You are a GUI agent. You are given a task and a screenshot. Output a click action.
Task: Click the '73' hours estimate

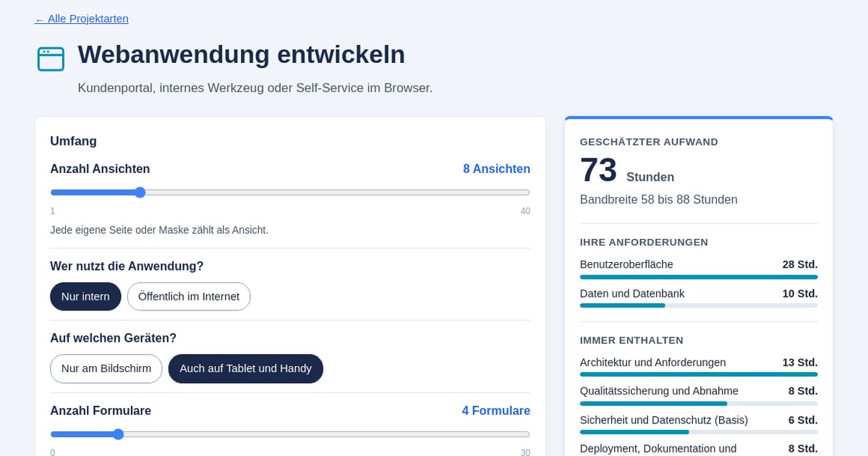point(598,170)
